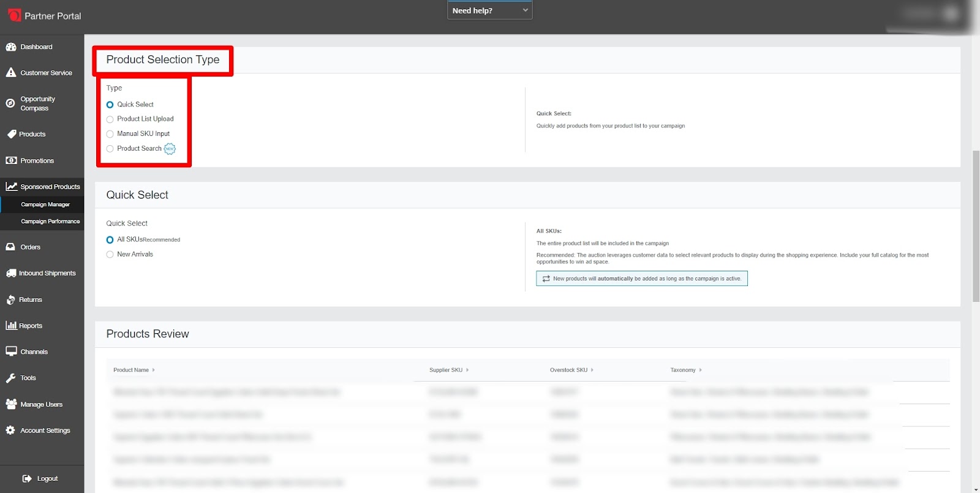The image size is (980, 493).
Task: Click the page vertical scrollbar thumb
Action: point(976,225)
